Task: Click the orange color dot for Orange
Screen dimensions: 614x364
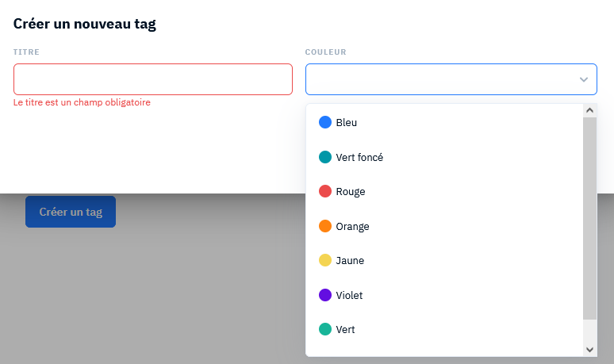Action: [x=325, y=226]
